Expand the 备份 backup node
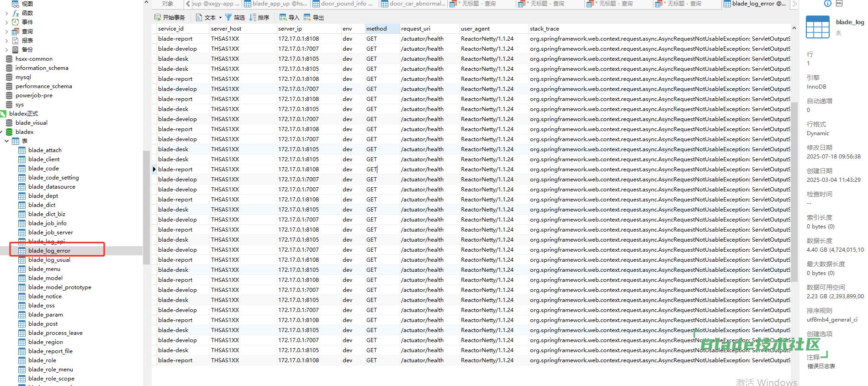 click(x=6, y=50)
